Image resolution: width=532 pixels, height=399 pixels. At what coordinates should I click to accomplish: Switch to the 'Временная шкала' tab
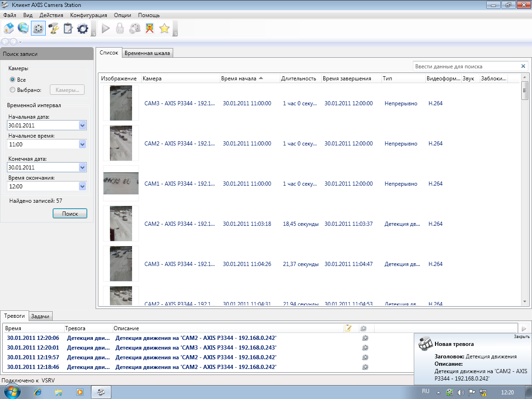pos(147,53)
